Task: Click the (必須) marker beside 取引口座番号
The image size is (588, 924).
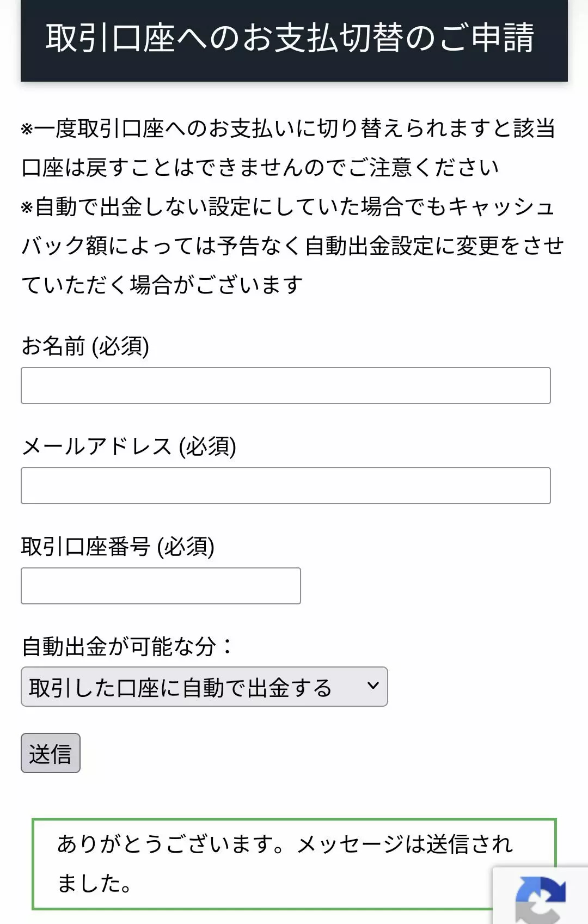Action: click(186, 546)
